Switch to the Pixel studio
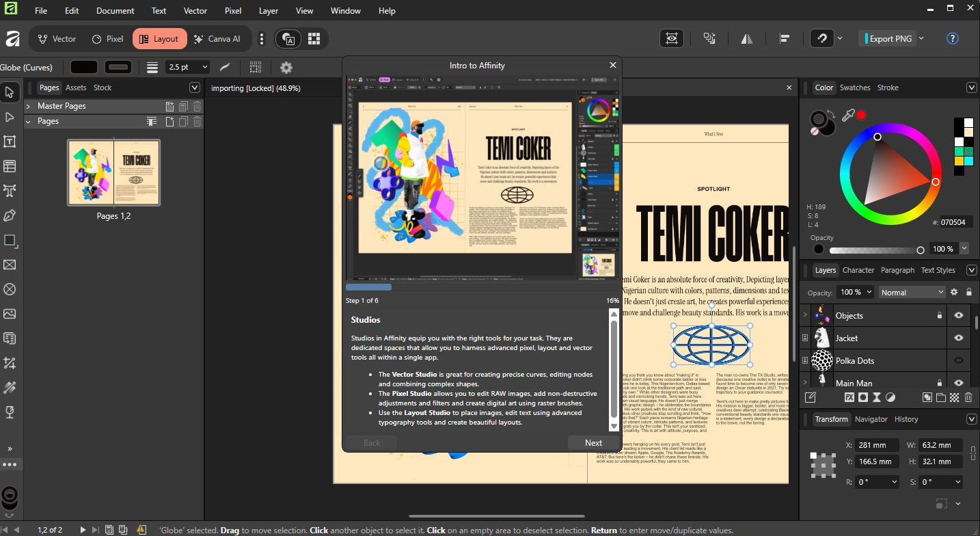 click(107, 39)
